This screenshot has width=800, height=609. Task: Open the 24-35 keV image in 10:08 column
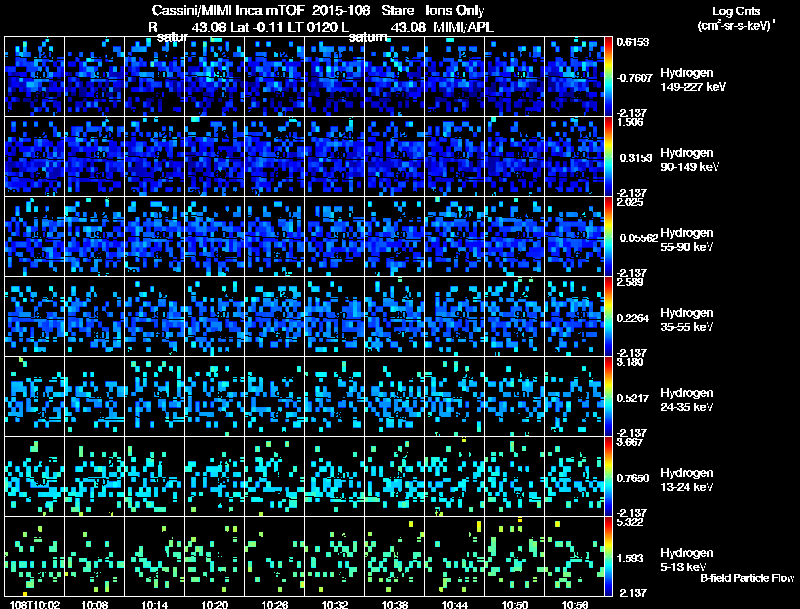coord(94,397)
